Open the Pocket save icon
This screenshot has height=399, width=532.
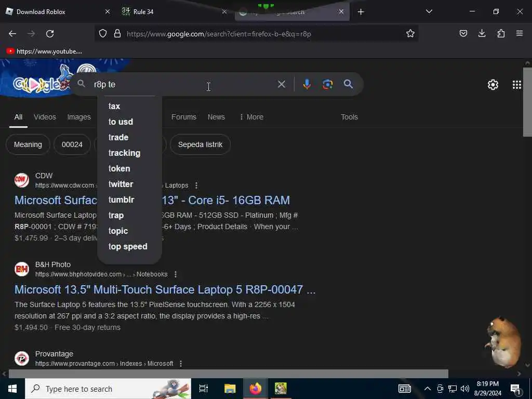coord(463,34)
